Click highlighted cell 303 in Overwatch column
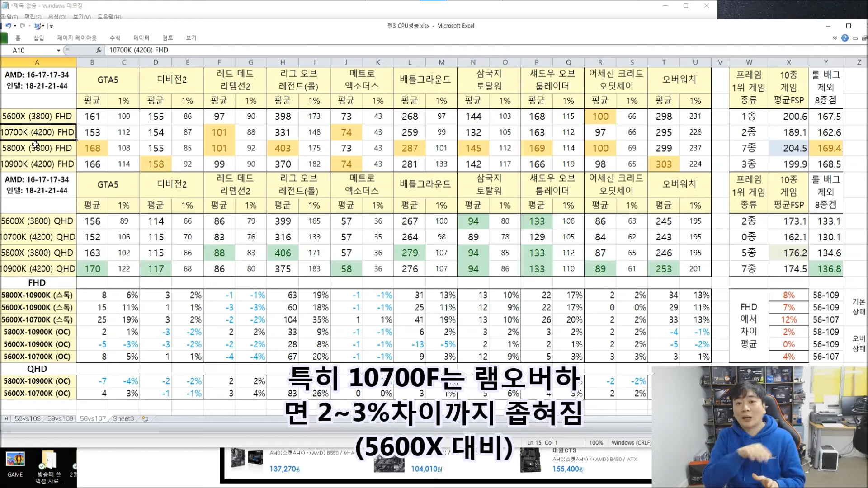 [664, 164]
